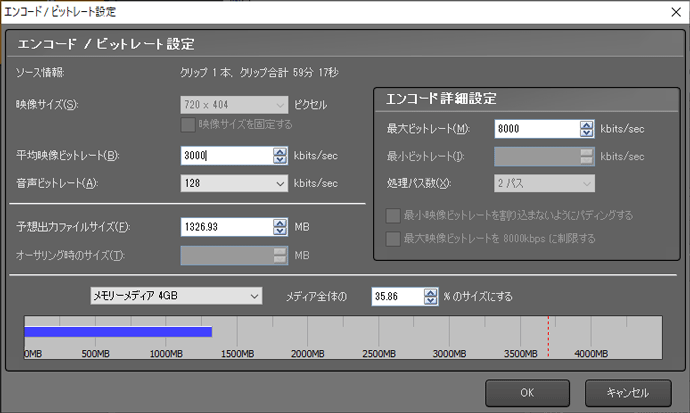This screenshot has height=413, width=690.
Task: Increase the メディア全体の percentage with up arrow
Action: click(432, 292)
